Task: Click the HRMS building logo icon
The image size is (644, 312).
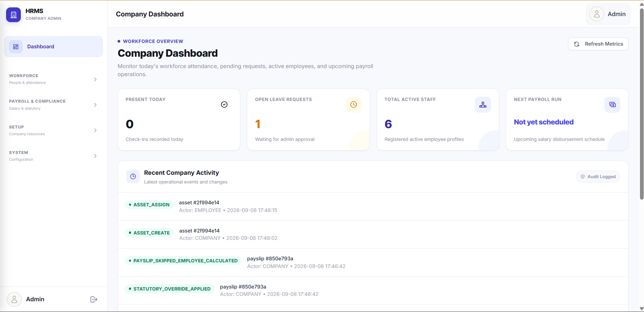Action: point(13,15)
